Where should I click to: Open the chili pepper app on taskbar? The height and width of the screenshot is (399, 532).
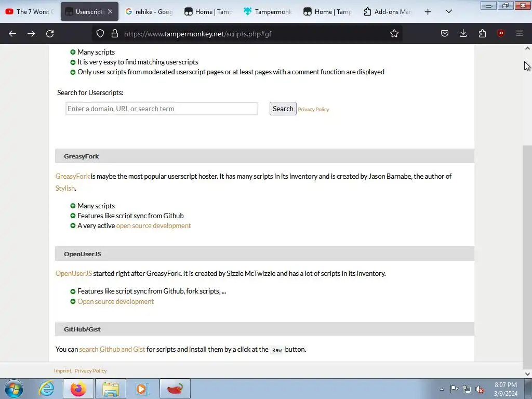175,389
